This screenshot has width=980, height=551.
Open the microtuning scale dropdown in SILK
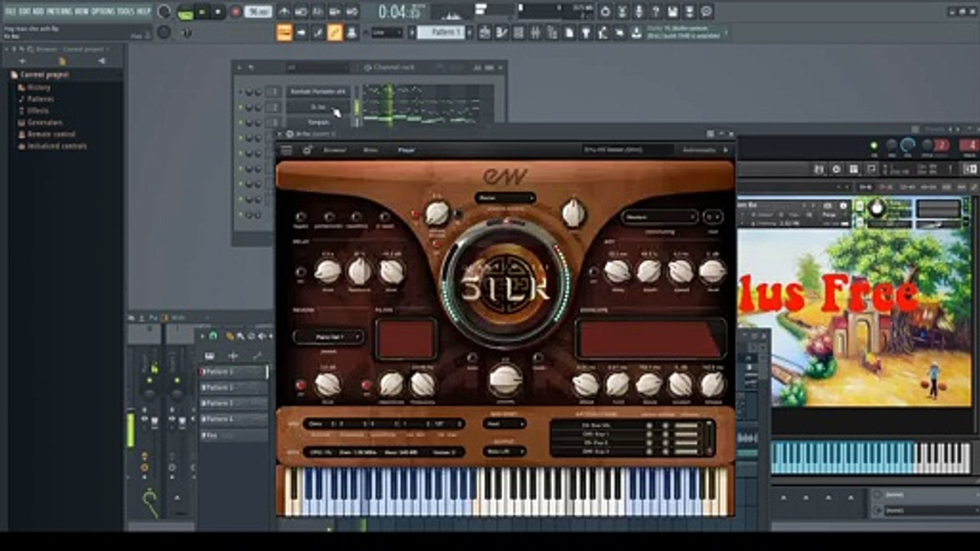pos(659,217)
